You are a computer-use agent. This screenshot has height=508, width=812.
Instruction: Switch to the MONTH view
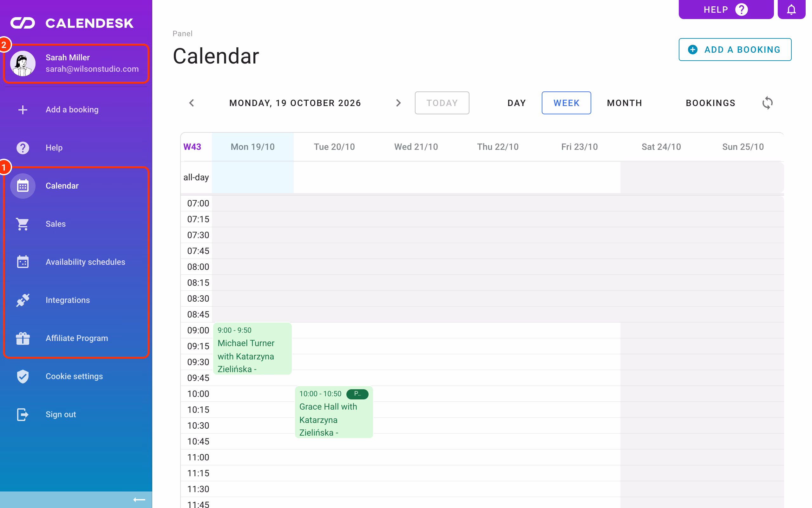point(625,103)
